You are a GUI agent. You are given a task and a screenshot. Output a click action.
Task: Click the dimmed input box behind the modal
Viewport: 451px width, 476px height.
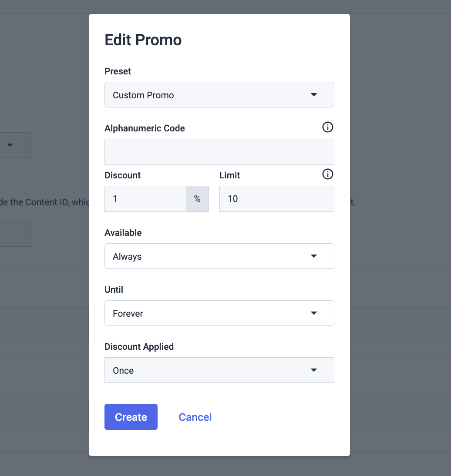(x=15, y=234)
